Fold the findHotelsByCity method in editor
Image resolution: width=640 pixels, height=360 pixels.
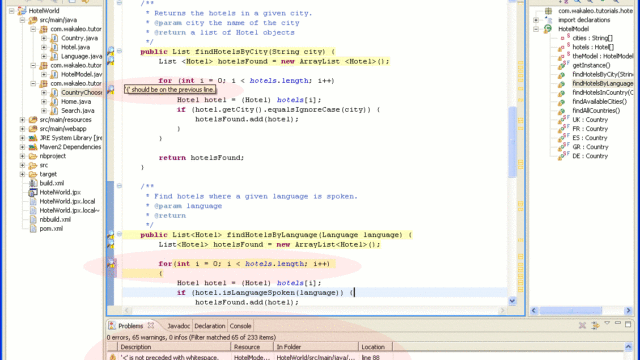point(119,51)
